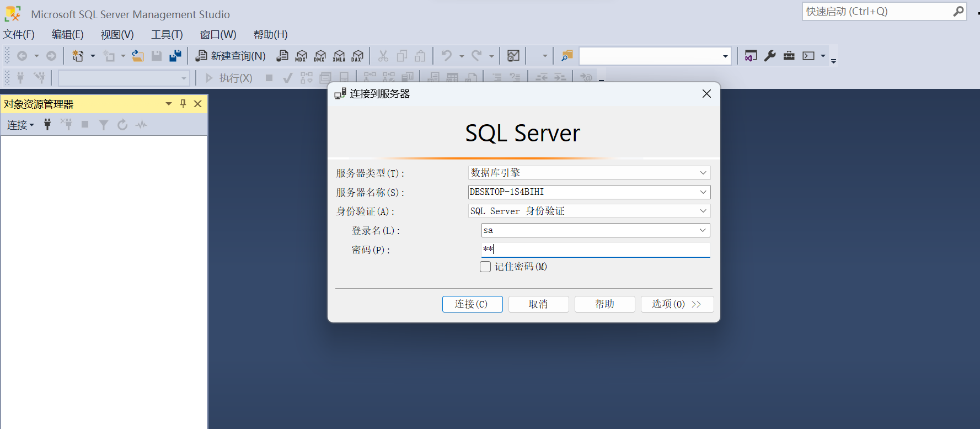Open the 工具(T) menu
The height and width of the screenshot is (429, 980).
[x=167, y=35]
